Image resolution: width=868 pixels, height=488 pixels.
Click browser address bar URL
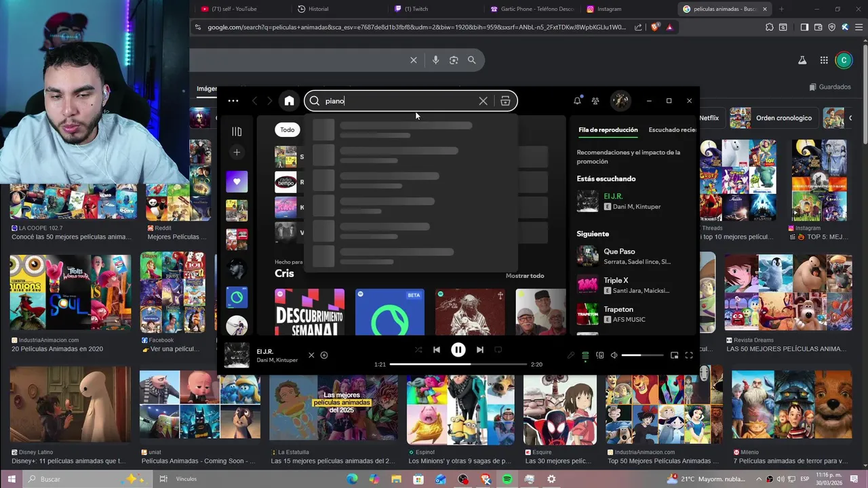point(417,27)
